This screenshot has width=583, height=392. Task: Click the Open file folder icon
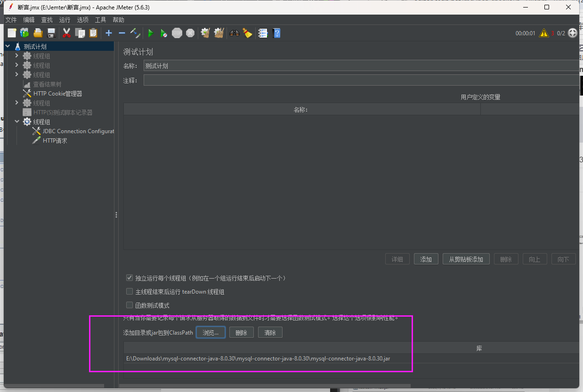[38, 33]
